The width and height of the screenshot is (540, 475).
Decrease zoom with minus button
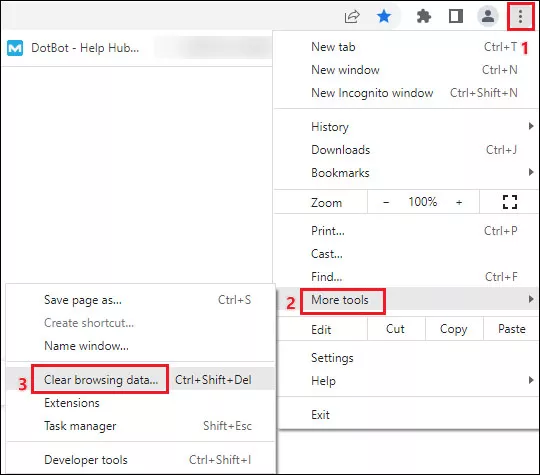(386, 202)
